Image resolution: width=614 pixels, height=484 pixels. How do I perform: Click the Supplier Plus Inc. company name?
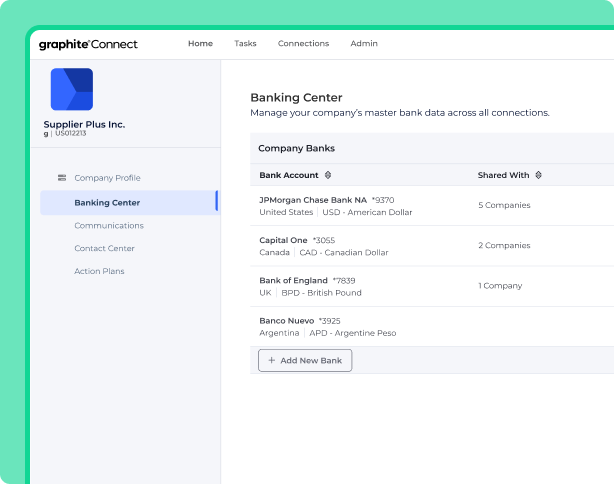click(x=84, y=125)
